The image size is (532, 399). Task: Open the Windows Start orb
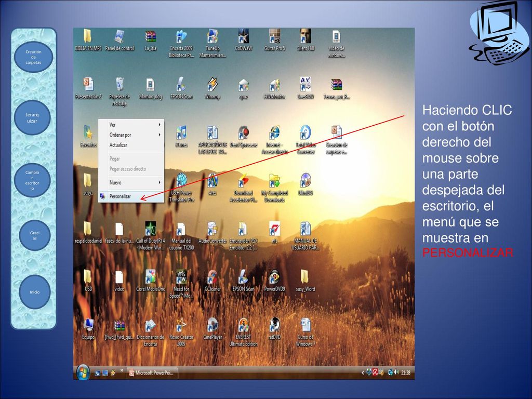tap(83, 373)
